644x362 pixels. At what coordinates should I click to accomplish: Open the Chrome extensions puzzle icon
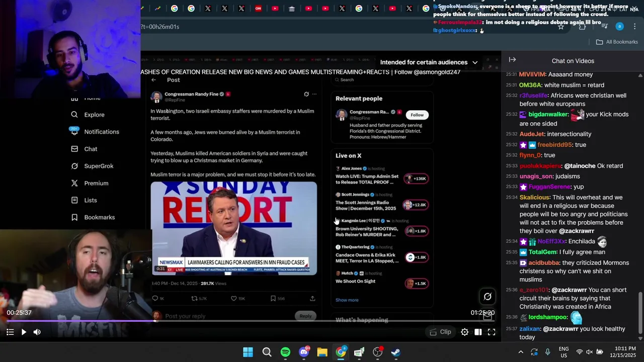point(583,27)
